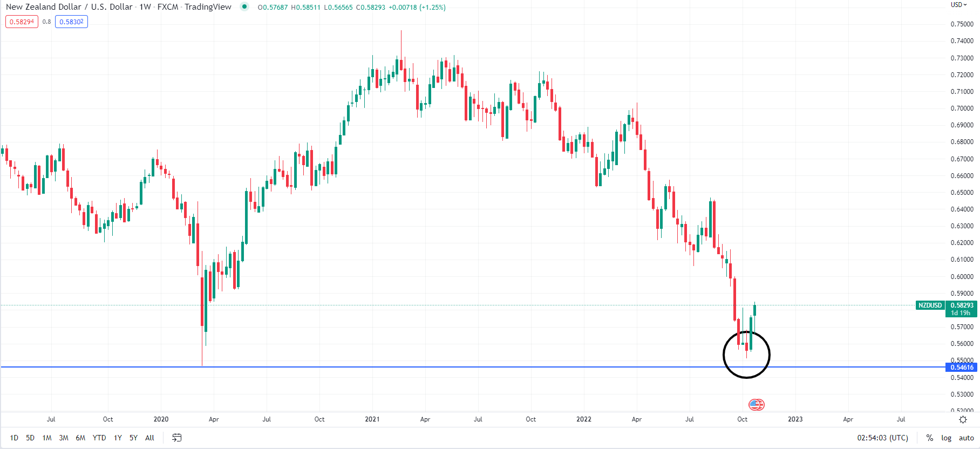Viewport: 980px width, 449px height.
Task: Click the 0.8 spread value
Action: click(x=47, y=22)
